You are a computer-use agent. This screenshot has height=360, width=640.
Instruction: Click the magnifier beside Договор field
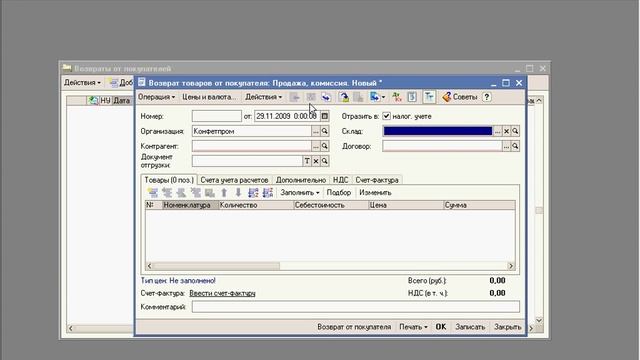515,146
